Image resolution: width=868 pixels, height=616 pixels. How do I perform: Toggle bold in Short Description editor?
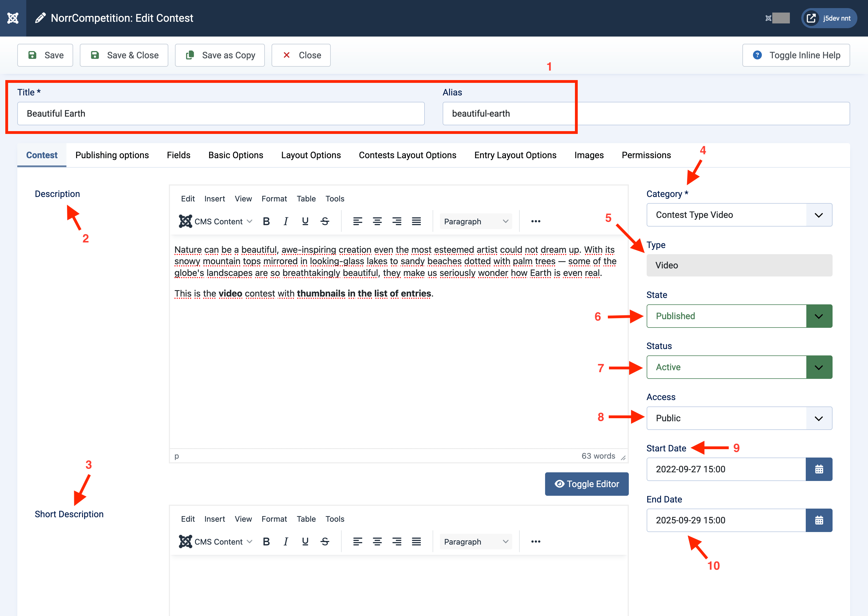click(266, 542)
